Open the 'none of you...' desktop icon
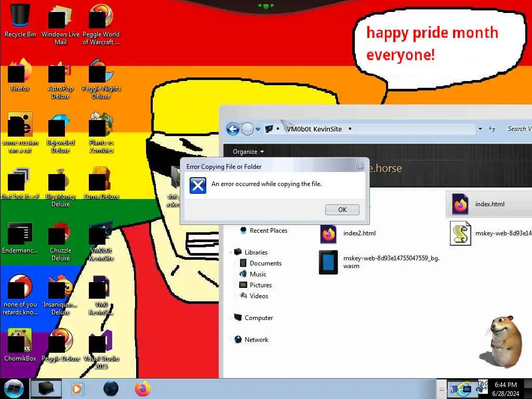 [20, 295]
